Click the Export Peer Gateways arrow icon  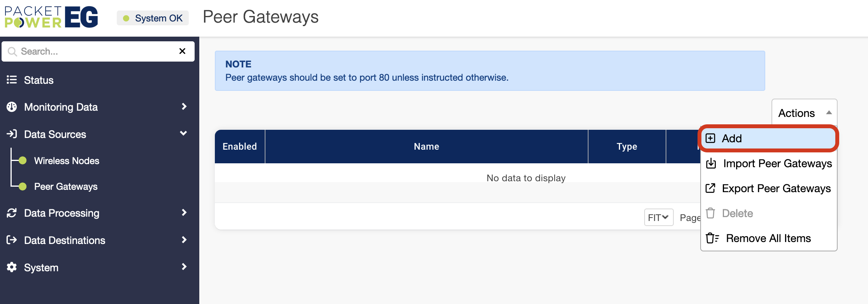[x=710, y=188]
